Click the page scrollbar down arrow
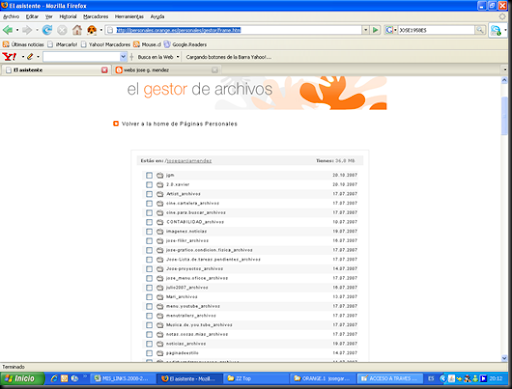Viewport: 512px width, 389px height. (504, 358)
